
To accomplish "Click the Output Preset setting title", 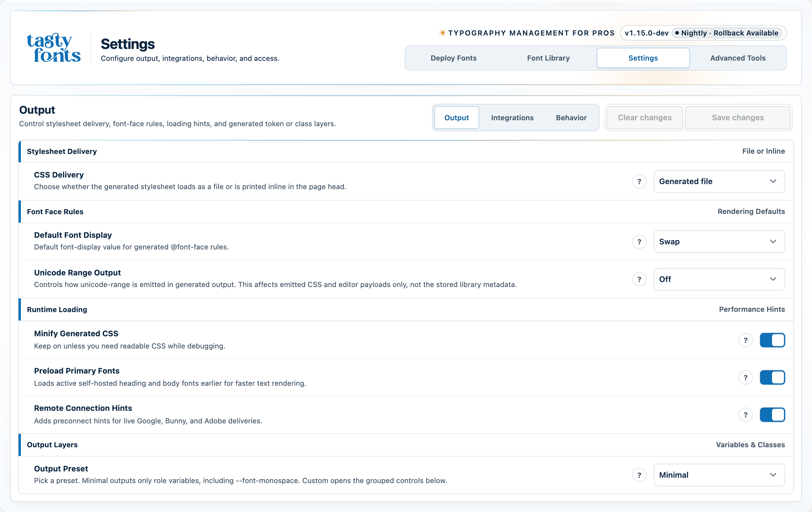I will click(61, 468).
